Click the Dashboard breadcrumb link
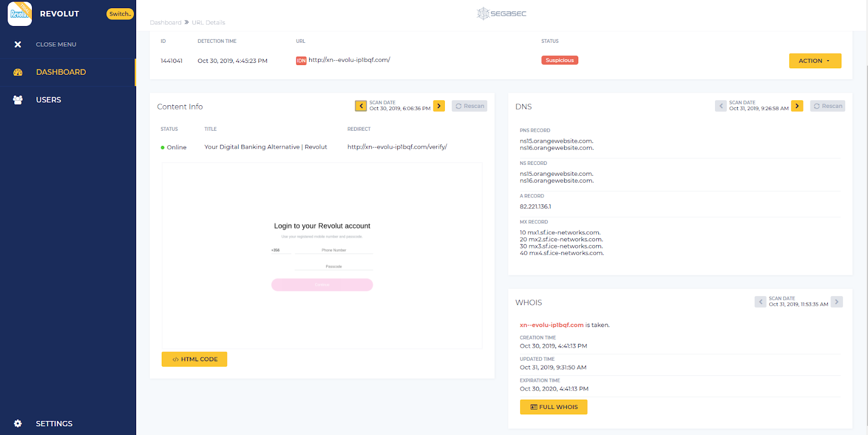 (165, 23)
